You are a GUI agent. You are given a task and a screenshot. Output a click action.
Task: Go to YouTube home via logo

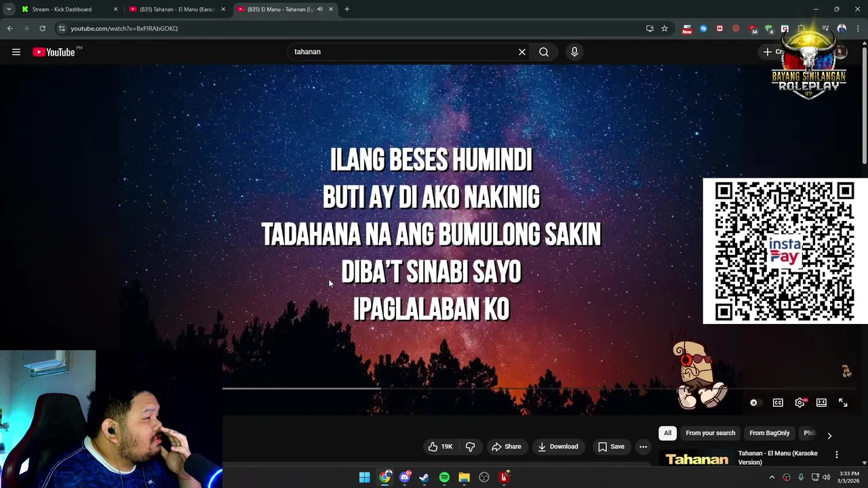pyautogui.click(x=54, y=52)
